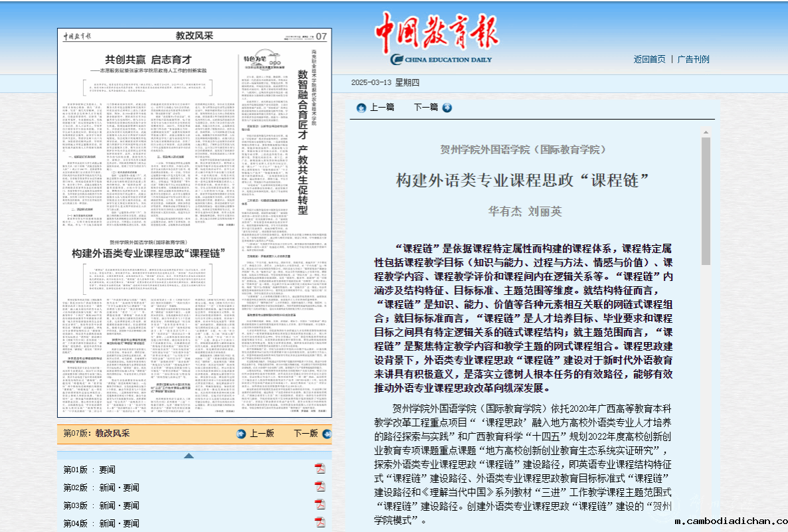The image size is (788, 532).
Task: Click the 下一篇 next article arrow icon
Action: click(x=446, y=108)
